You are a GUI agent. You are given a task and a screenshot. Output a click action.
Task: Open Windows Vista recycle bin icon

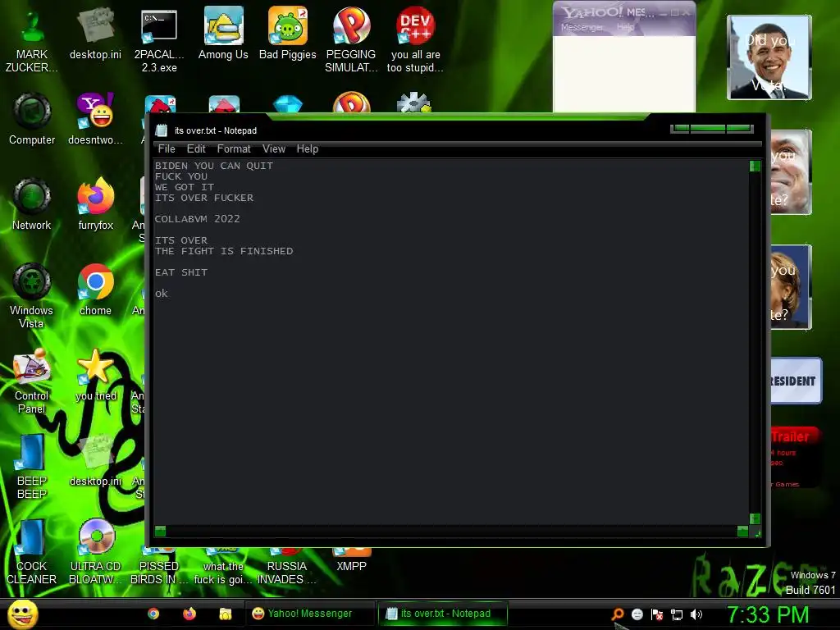pos(32,296)
